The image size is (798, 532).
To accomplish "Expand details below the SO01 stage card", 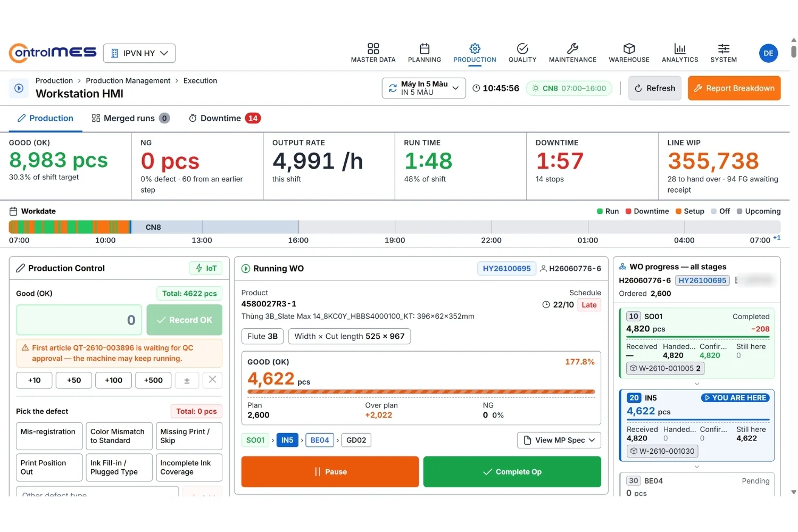I will tap(697, 384).
